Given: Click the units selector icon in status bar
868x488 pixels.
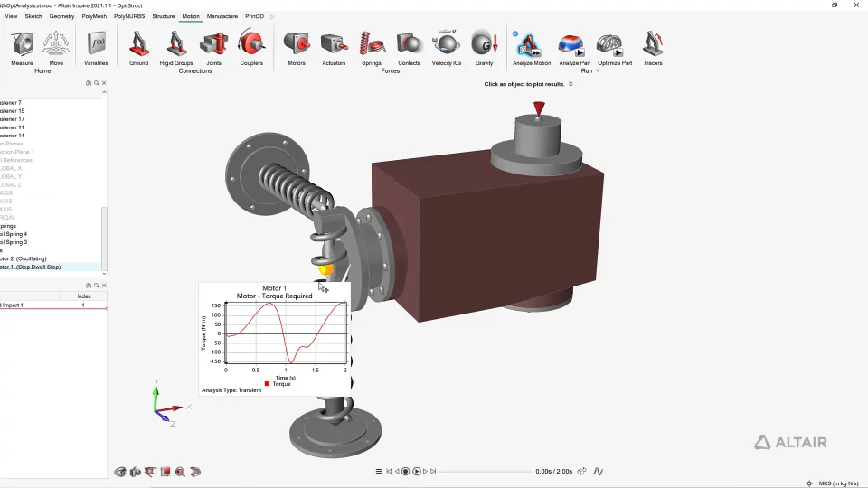Looking at the screenshot, I should [809, 483].
